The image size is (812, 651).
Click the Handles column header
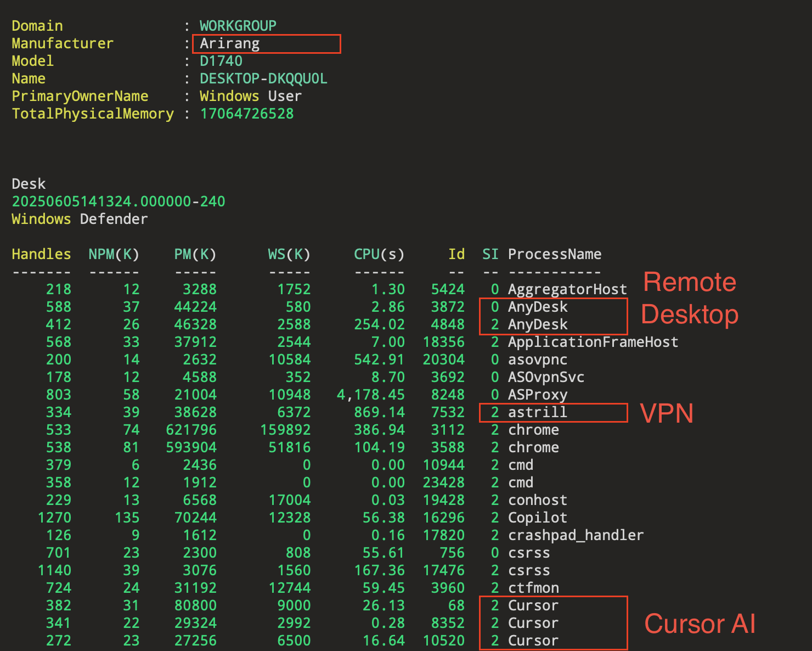(41, 254)
